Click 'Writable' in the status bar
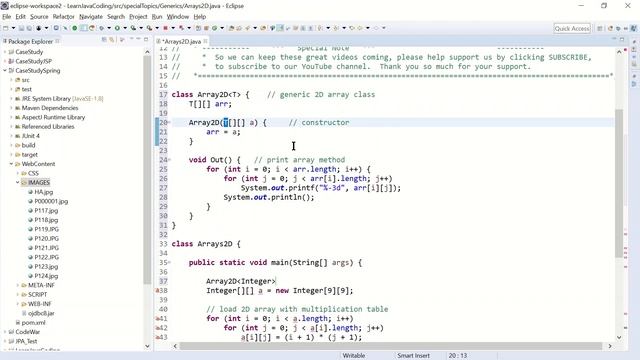The image size is (640, 360). [354, 356]
